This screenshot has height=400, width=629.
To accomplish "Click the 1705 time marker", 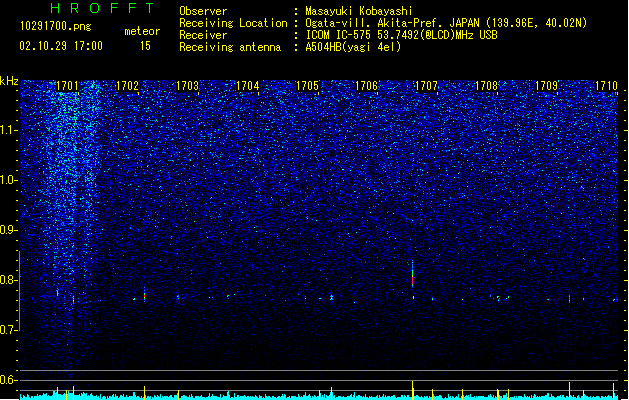I will [x=307, y=86].
